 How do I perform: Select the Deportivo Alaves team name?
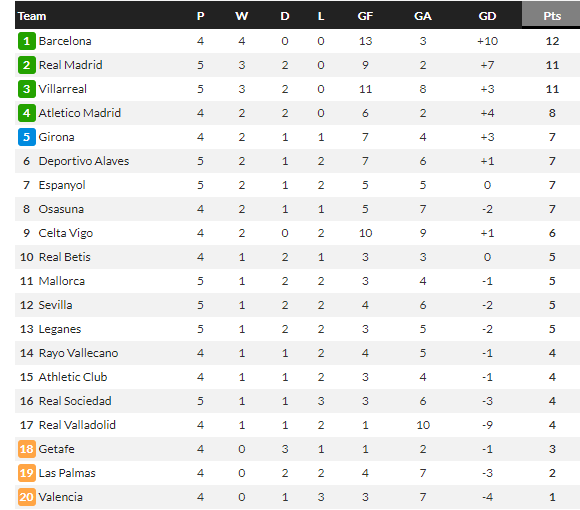point(84,161)
